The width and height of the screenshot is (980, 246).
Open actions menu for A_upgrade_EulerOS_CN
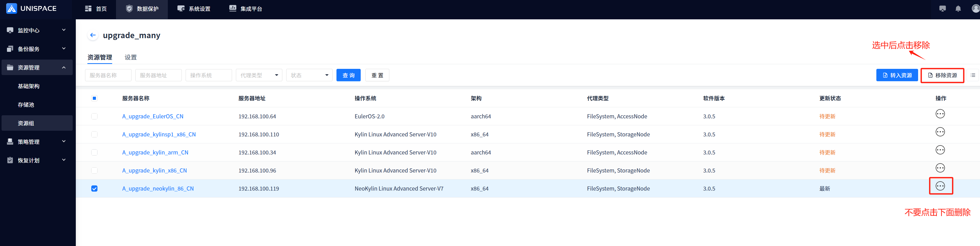point(940,114)
